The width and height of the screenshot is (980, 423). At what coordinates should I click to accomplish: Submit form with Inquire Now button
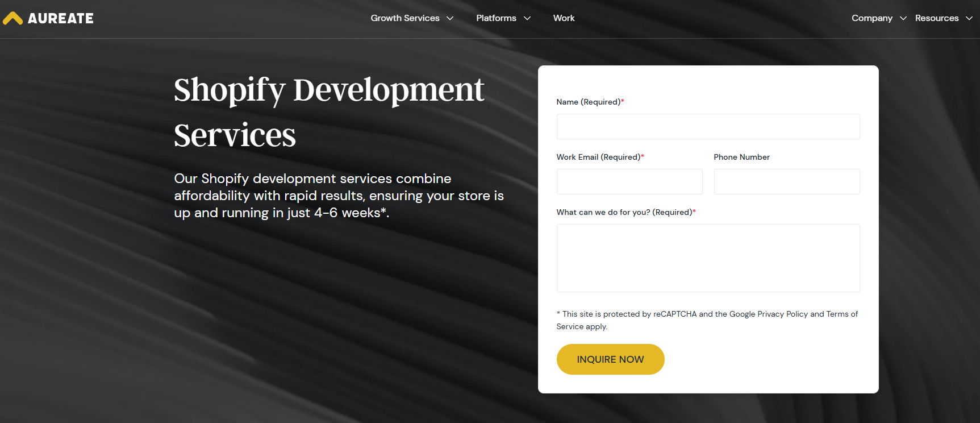pos(611,359)
